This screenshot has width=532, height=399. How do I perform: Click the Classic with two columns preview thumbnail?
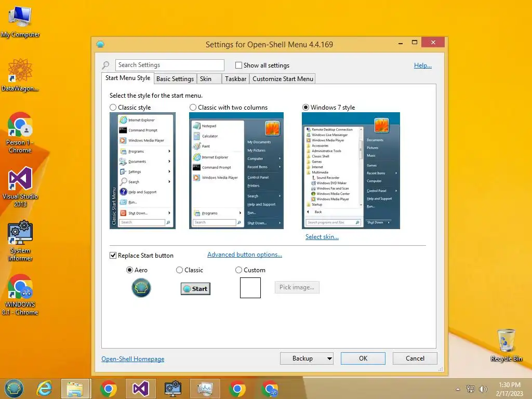(236, 170)
